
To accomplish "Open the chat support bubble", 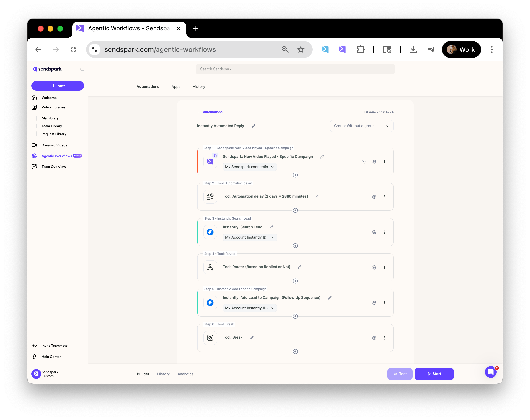I will (x=490, y=372).
